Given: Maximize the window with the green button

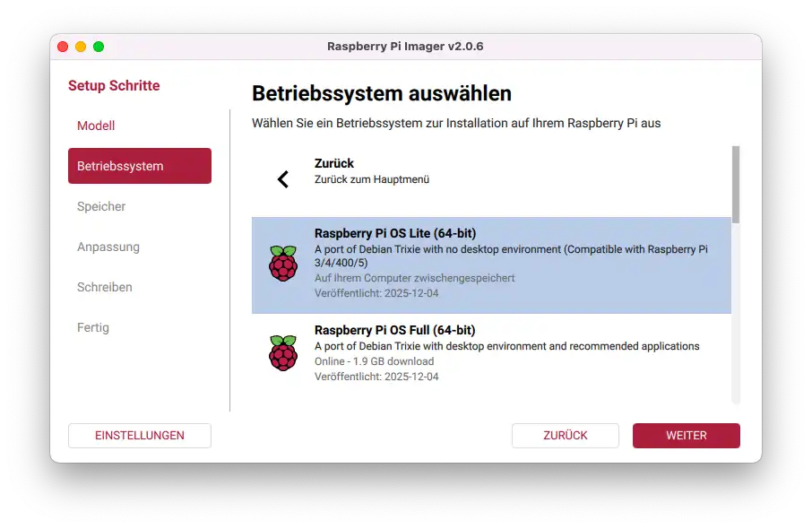Looking at the screenshot, I should click(99, 47).
